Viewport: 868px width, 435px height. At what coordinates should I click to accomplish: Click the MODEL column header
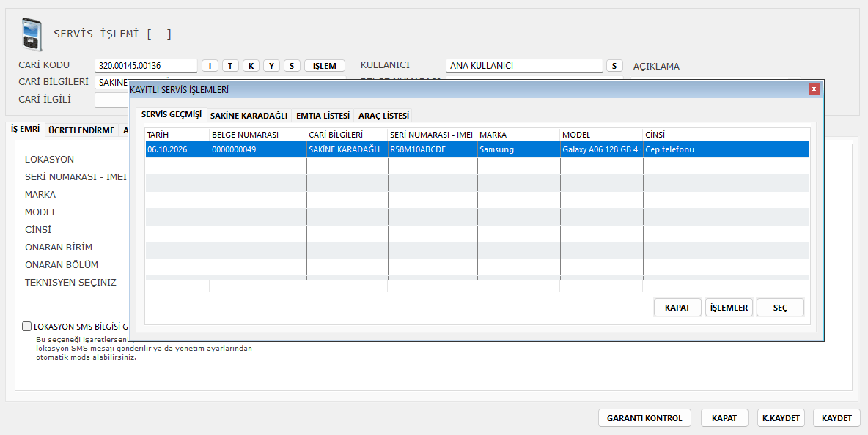tap(601, 135)
